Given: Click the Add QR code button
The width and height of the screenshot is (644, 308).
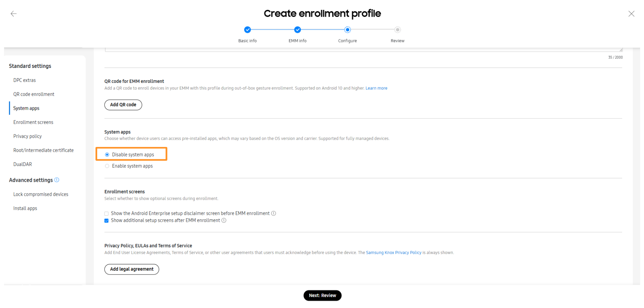Looking at the screenshot, I should [x=123, y=105].
